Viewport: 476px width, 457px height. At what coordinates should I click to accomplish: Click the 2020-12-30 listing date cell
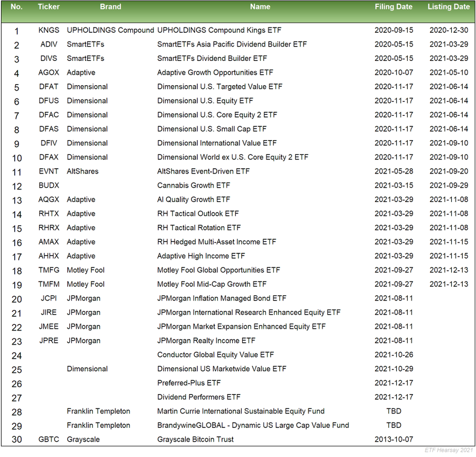coord(448,30)
